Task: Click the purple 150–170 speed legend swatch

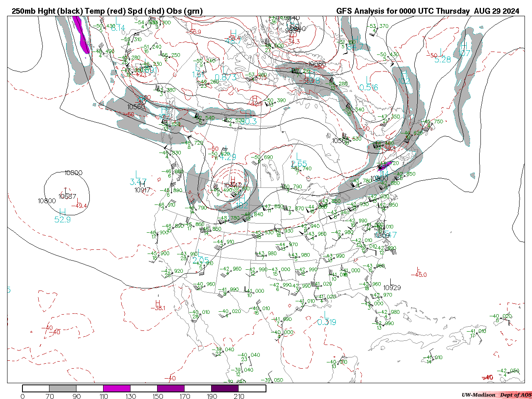Action: point(171,388)
